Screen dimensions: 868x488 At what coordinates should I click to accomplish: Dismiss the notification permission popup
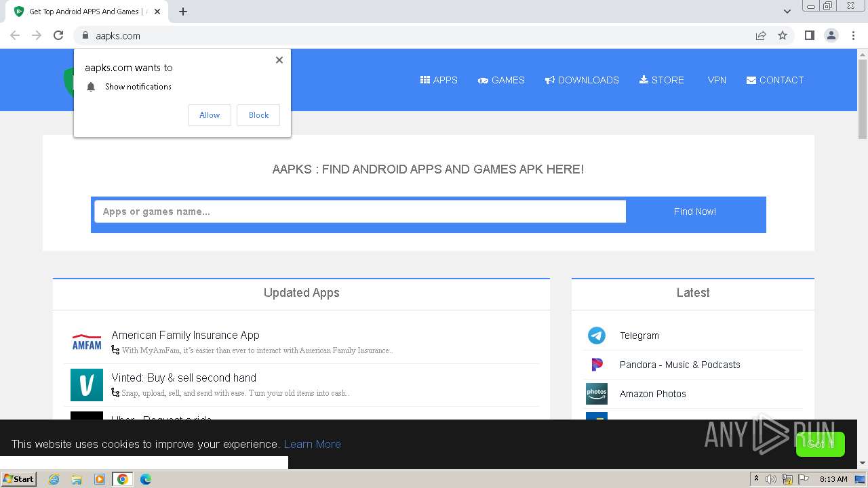[x=279, y=60]
